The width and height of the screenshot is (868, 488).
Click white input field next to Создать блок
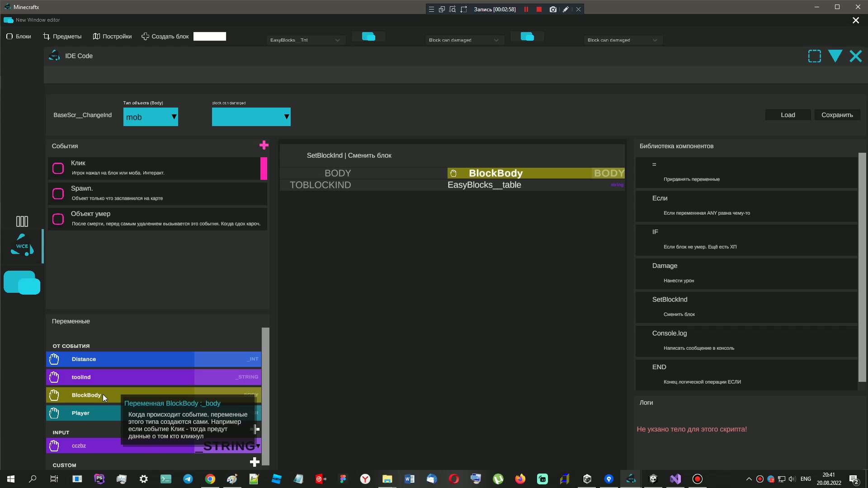click(x=210, y=37)
